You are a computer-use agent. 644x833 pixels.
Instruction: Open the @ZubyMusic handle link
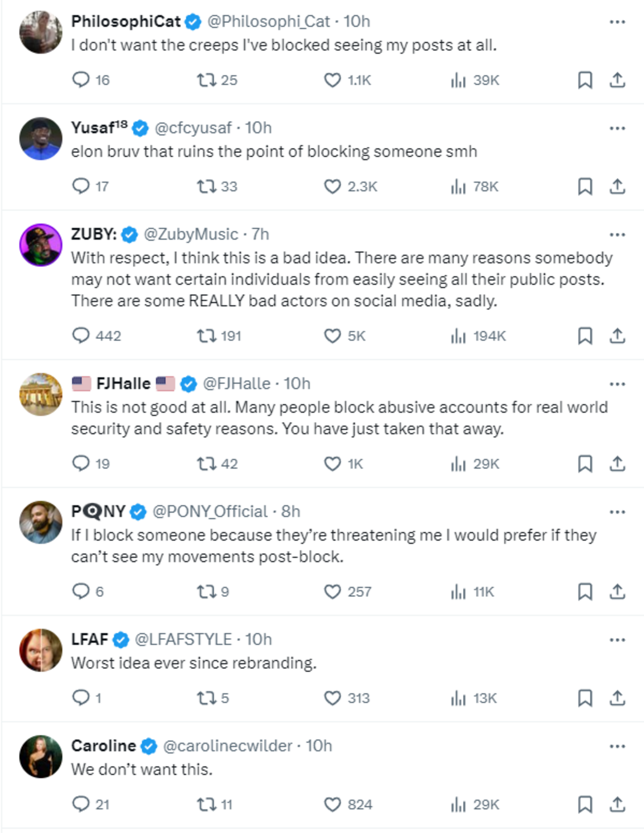coord(190,234)
